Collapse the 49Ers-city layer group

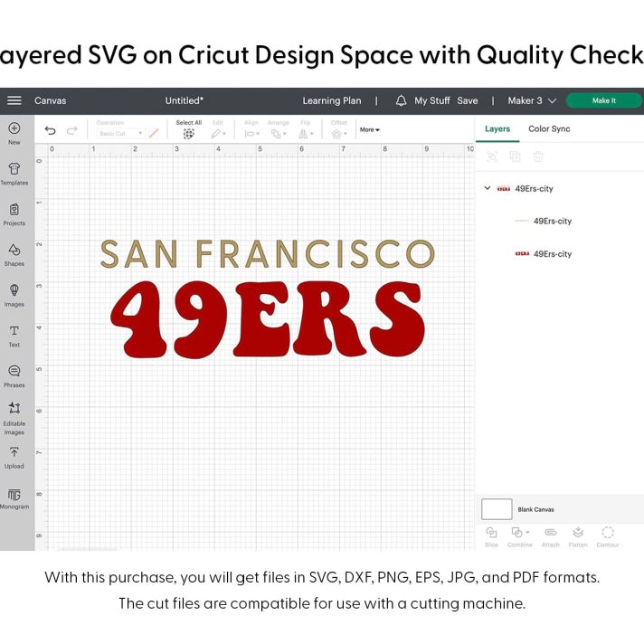488,188
